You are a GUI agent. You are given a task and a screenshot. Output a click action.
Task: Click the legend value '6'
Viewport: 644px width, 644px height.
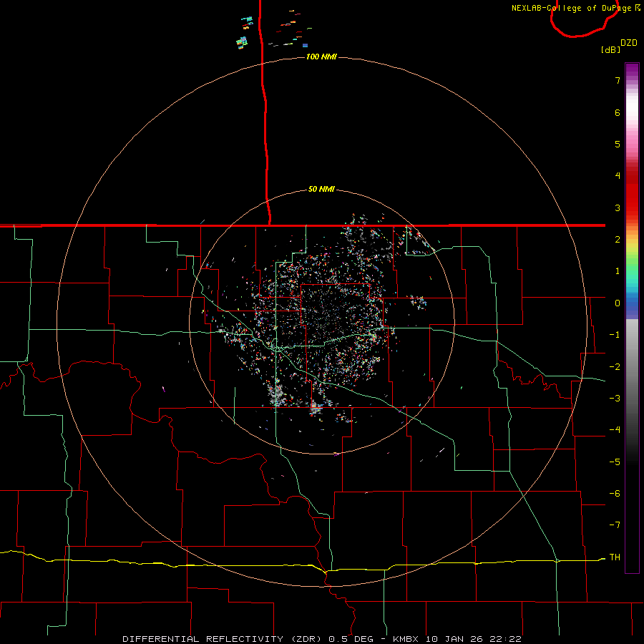point(618,112)
